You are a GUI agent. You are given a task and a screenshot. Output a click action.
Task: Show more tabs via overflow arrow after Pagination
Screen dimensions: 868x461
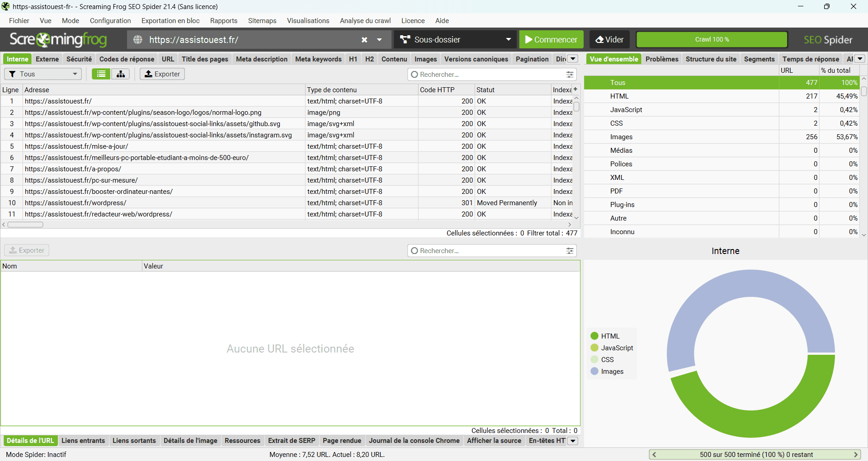tap(573, 59)
